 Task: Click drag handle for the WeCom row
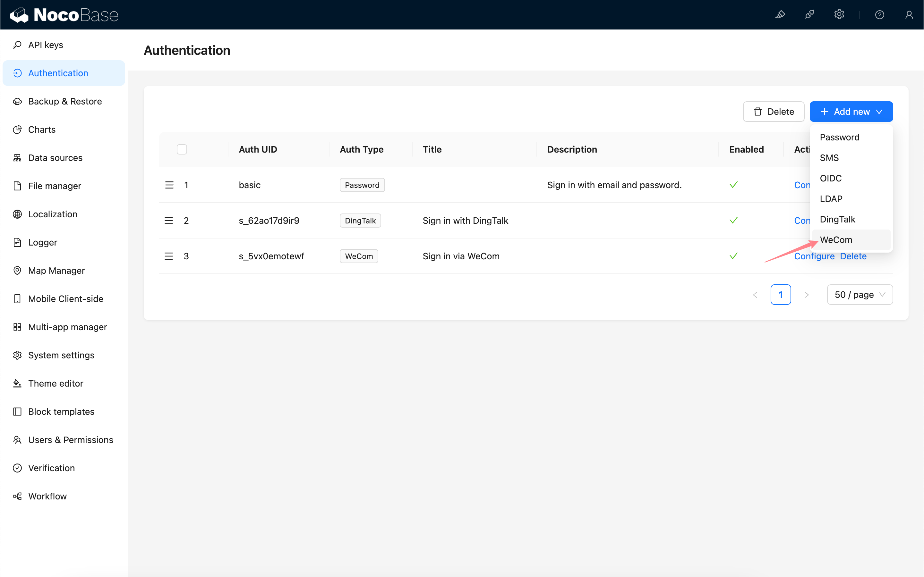click(x=169, y=256)
